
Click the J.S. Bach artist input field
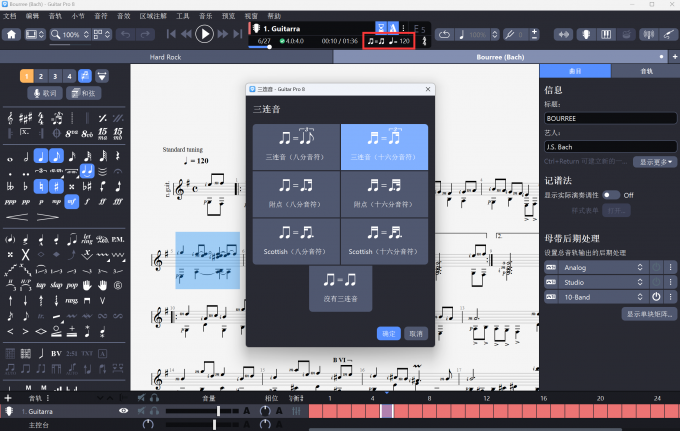click(610, 147)
